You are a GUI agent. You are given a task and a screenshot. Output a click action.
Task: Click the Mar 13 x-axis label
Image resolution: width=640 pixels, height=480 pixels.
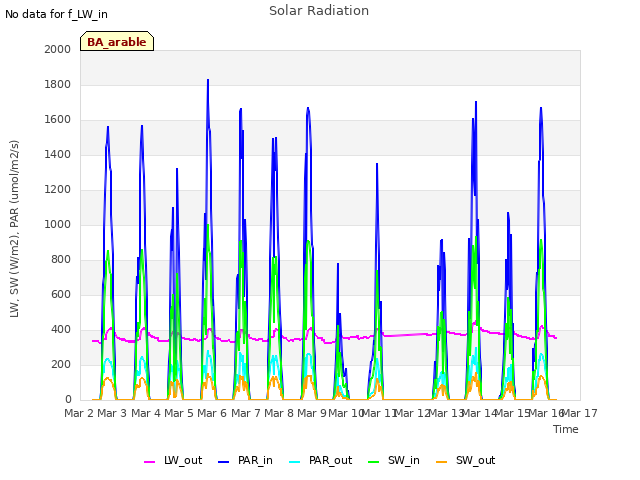pos(445,413)
